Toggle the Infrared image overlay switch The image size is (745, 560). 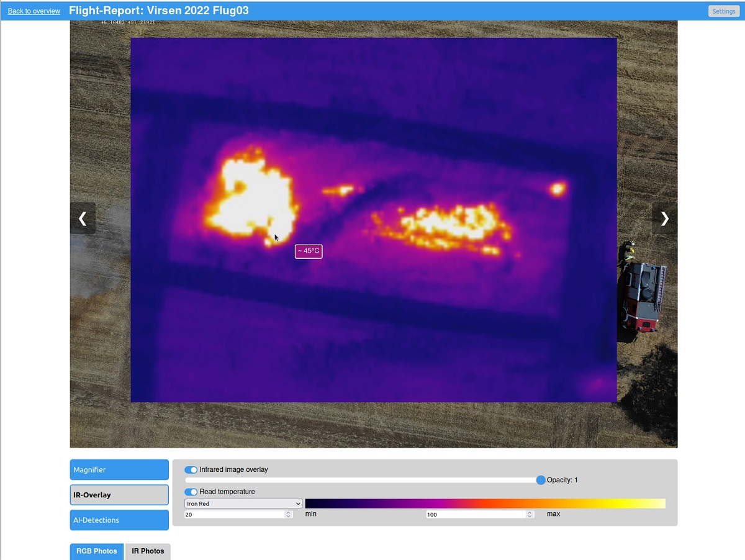[191, 470]
